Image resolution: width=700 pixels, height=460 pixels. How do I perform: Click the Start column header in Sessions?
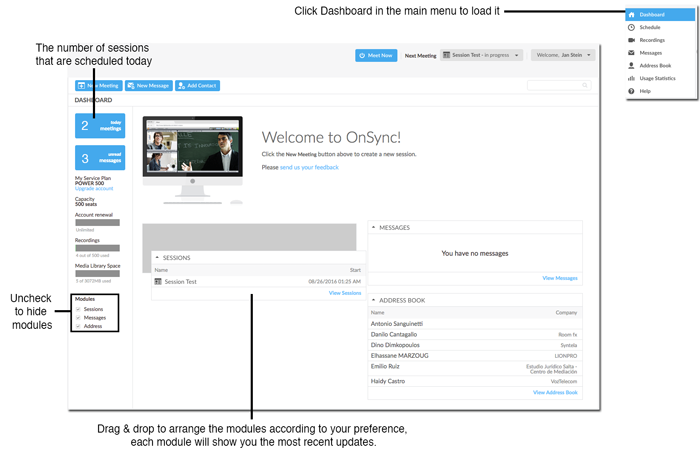355,270
